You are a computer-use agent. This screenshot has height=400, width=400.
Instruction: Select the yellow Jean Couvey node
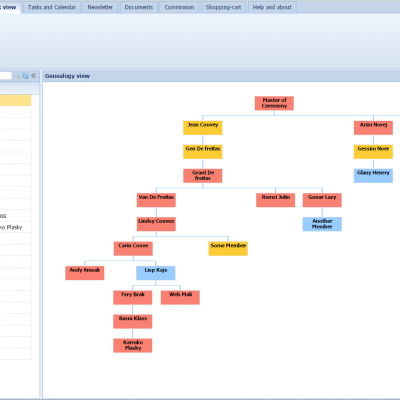tap(203, 128)
